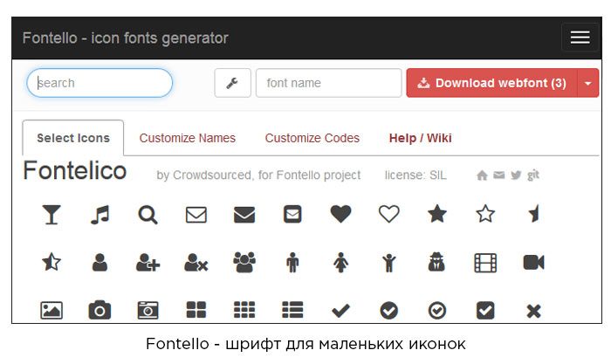Image resolution: width=611 pixels, height=364 pixels.
Task: Select the empty outlined star icon
Action: (x=485, y=214)
